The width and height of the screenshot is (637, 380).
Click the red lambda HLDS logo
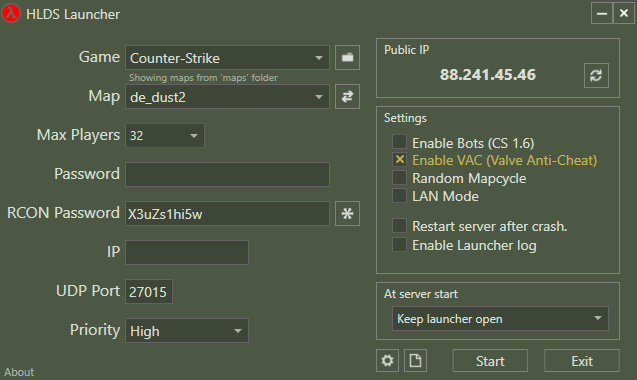[x=11, y=13]
